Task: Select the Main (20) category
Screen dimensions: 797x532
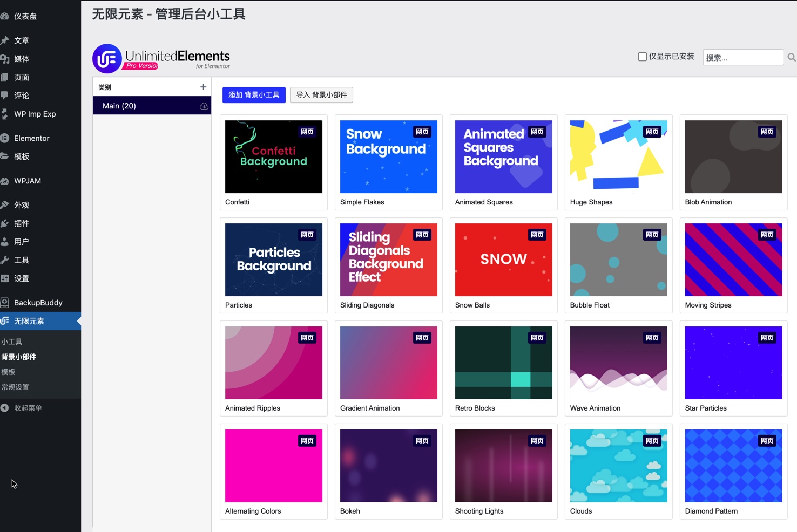Action: [152, 106]
